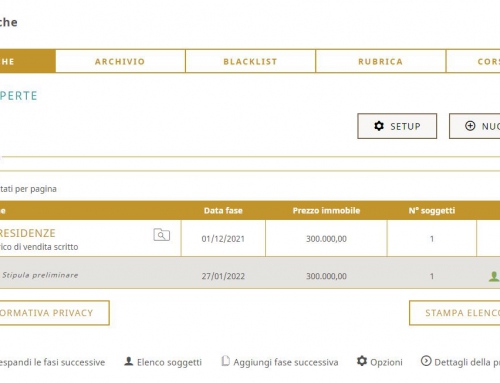Sort the table by the N° soggetti column
This screenshot has height=383, width=500.
[432, 210]
